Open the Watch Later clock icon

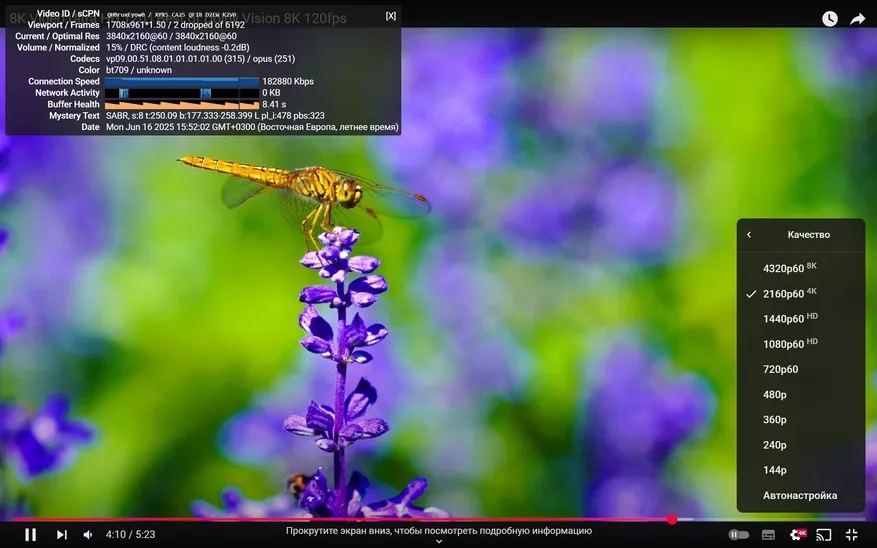pos(830,19)
